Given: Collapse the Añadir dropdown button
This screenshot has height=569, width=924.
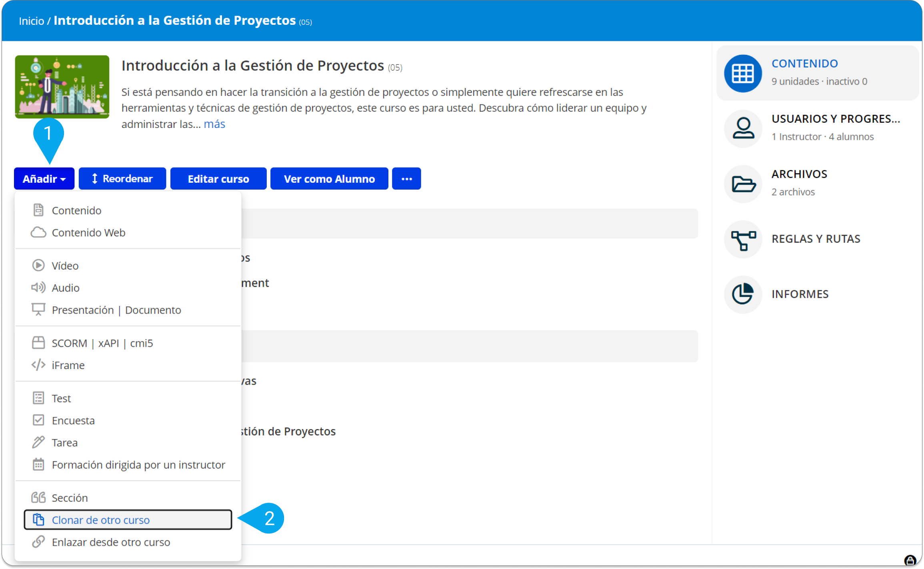Looking at the screenshot, I should coord(44,179).
